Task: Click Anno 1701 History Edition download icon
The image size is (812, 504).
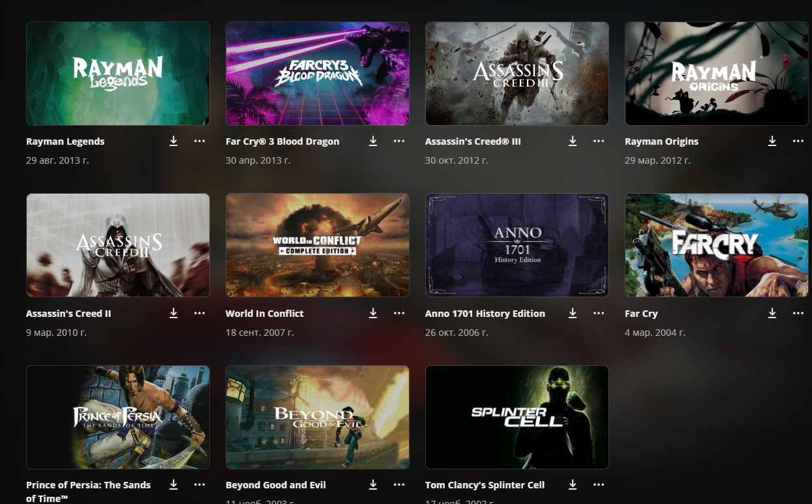Action: pyautogui.click(x=573, y=314)
